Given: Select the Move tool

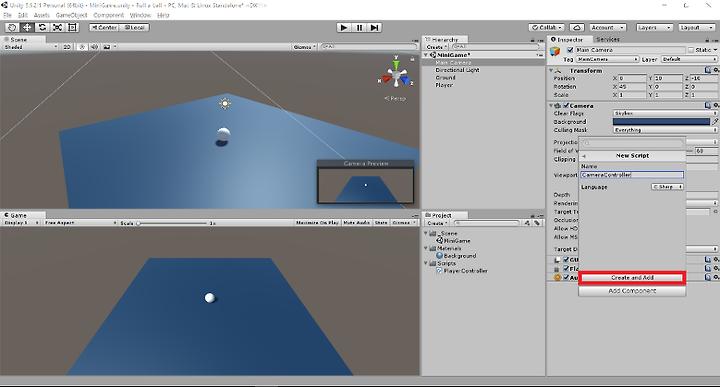Looking at the screenshot, I should pos(27,28).
